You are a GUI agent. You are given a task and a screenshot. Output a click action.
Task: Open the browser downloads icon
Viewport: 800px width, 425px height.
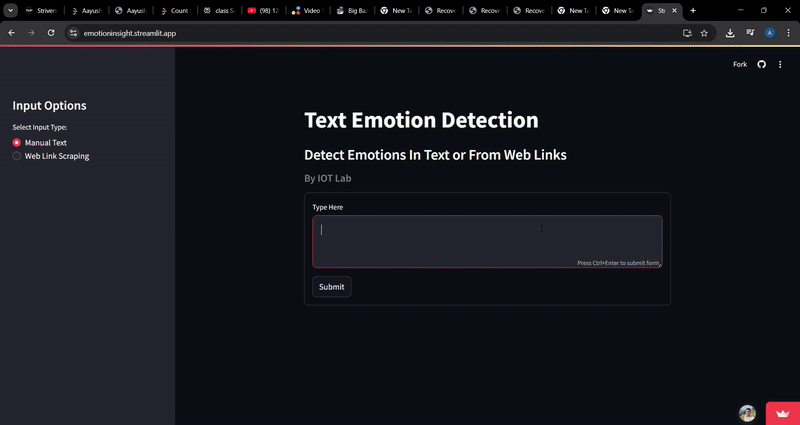coord(730,33)
